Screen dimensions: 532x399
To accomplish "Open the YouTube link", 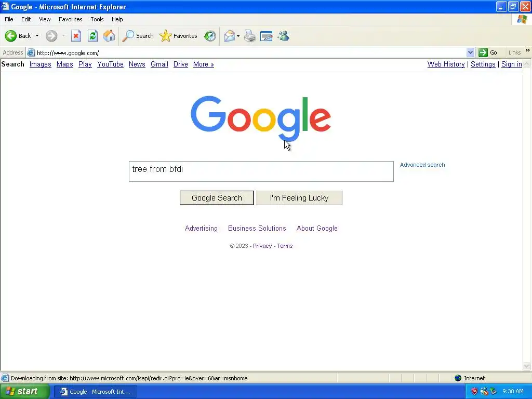I will (x=110, y=64).
